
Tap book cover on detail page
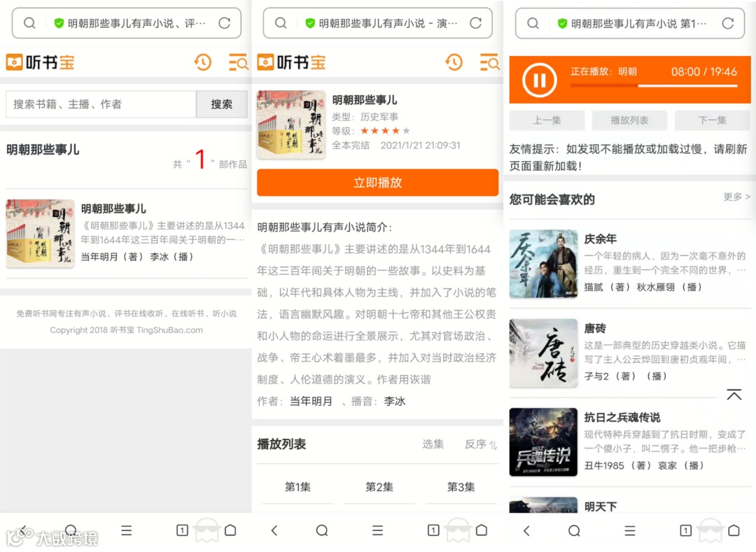[291, 125]
